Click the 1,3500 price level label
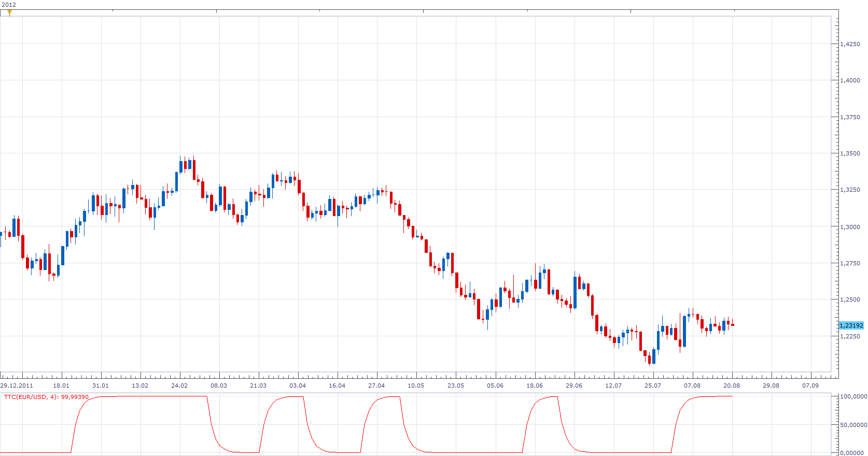868x456 pixels. click(x=850, y=153)
